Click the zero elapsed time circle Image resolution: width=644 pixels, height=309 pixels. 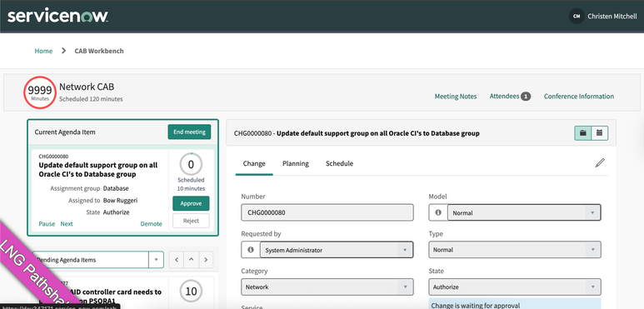tap(191, 164)
